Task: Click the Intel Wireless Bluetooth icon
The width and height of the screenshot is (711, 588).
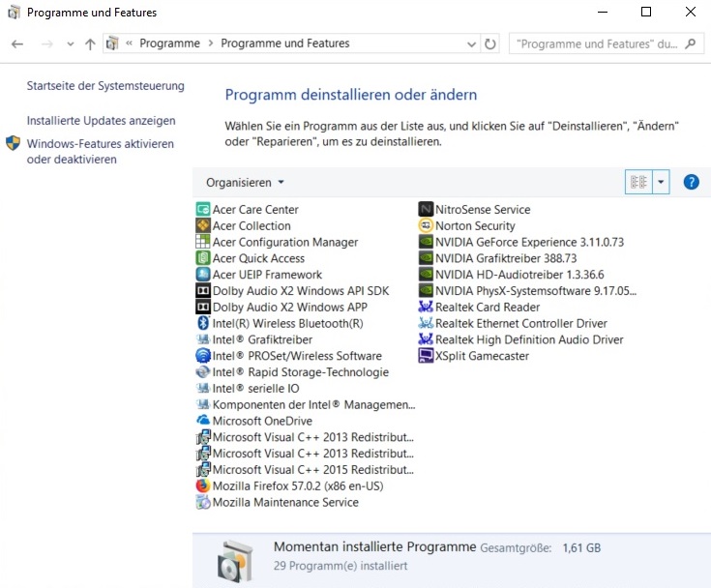Action: click(x=203, y=323)
